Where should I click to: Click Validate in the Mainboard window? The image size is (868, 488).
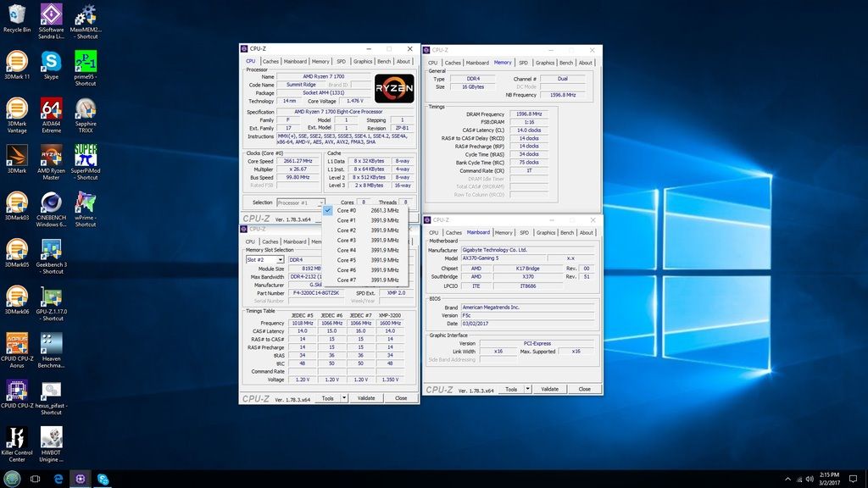point(549,389)
